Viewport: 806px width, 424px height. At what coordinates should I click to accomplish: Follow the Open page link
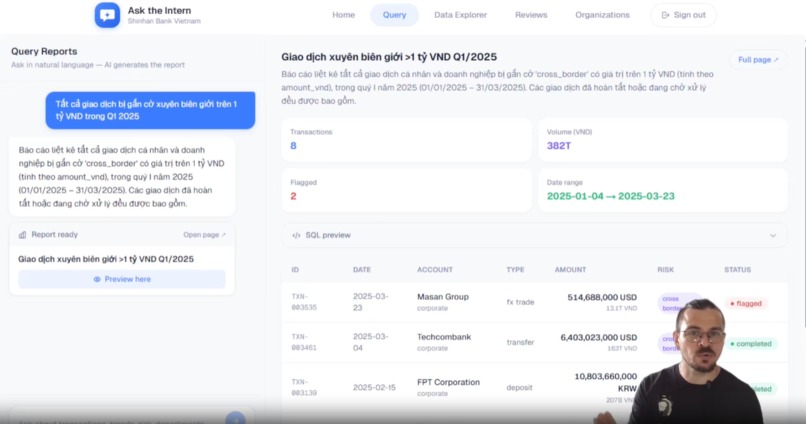click(x=204, y=235)
